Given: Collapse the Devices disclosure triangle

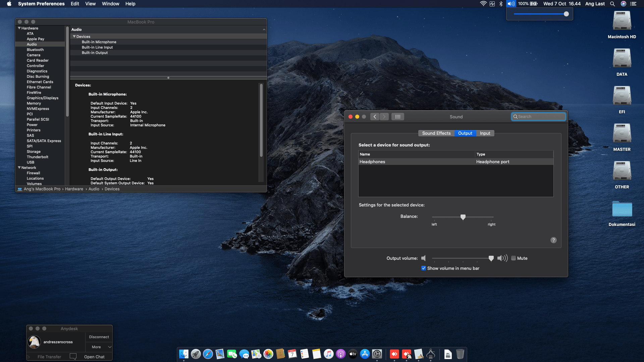Looking at the screenshot, I should pyautogui.click(x=74, y=37).
